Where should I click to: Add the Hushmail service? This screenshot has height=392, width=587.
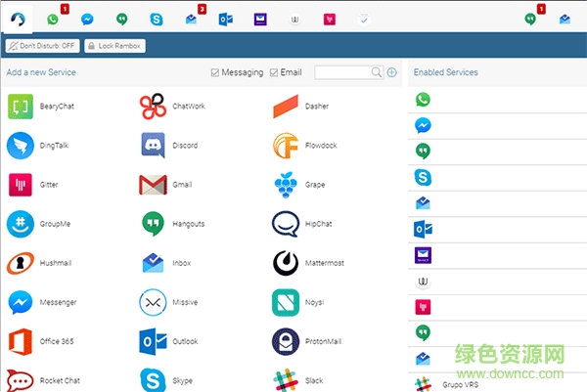point(39,263)
